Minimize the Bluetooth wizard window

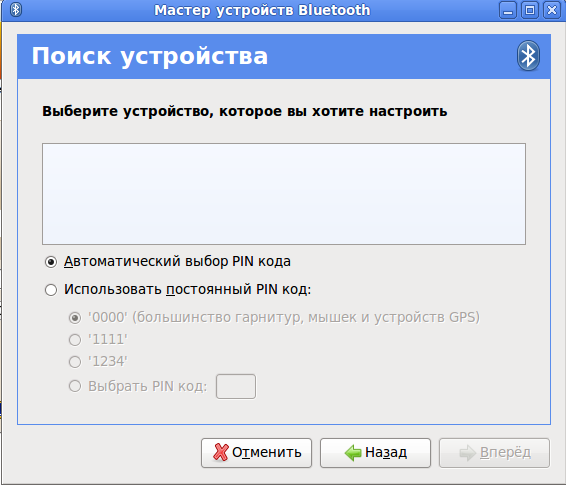pos(508,10)
